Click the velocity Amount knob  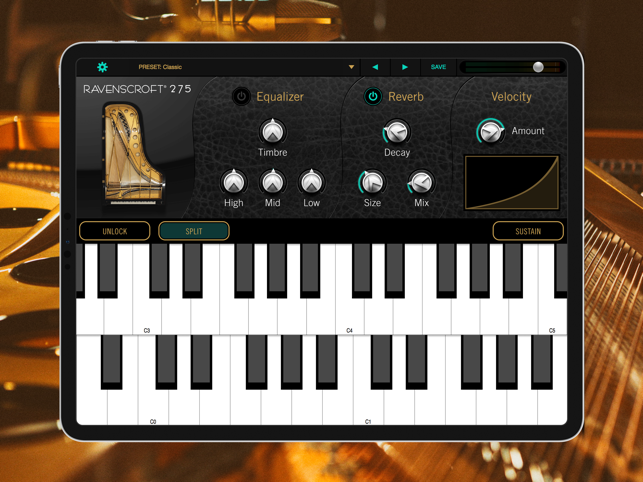point(490,131)
